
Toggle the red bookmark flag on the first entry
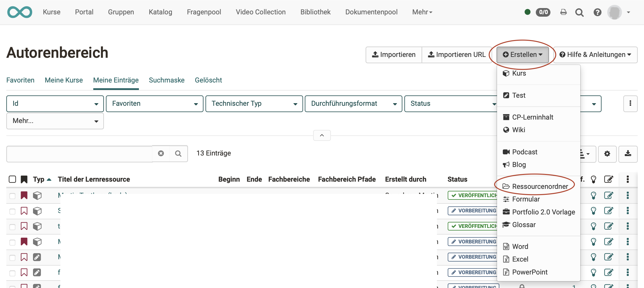coord(24,195)
